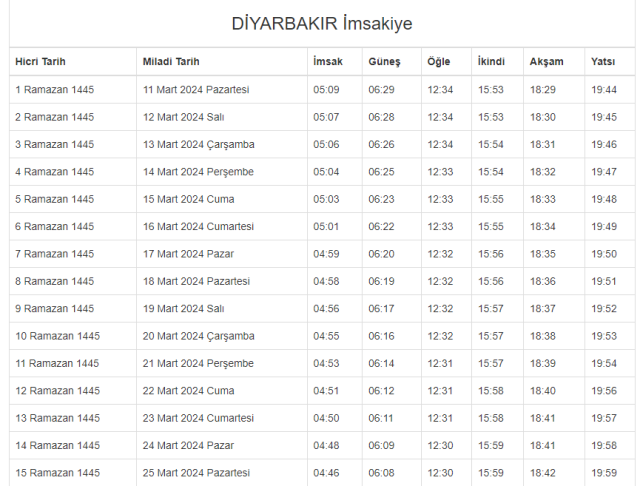Click İmsak time 04:53
This screenshot has width=640, height=486.
tap(326, 363)
